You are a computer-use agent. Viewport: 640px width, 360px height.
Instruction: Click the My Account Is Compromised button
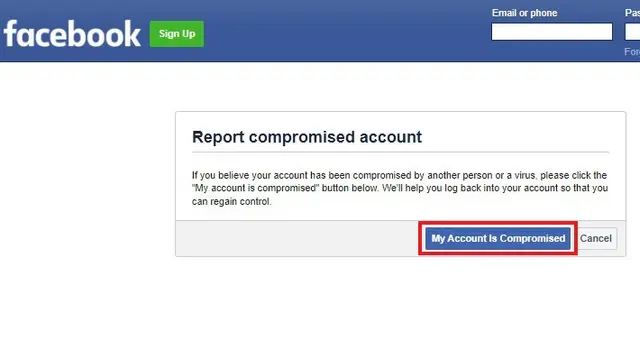pos(498,238)
